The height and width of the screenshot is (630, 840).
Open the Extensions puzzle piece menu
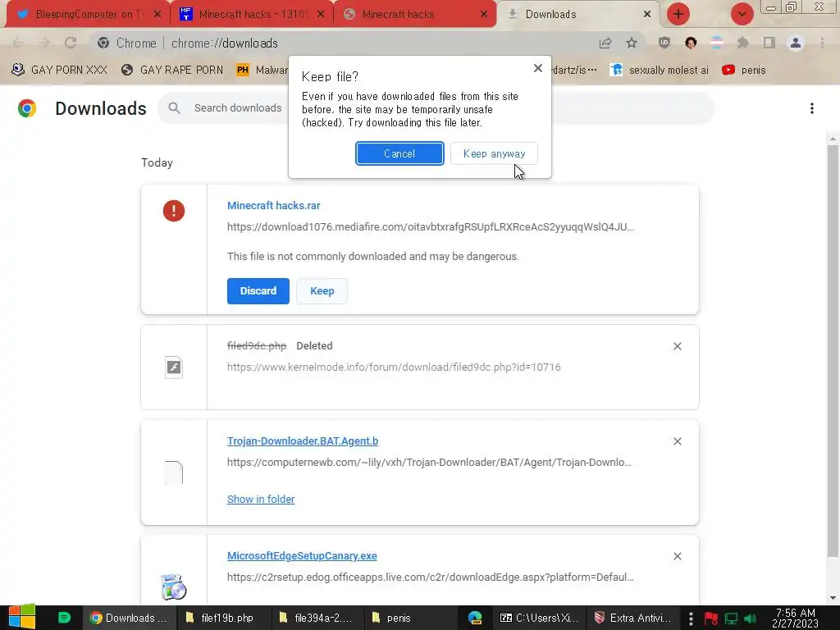pos(743,43)
